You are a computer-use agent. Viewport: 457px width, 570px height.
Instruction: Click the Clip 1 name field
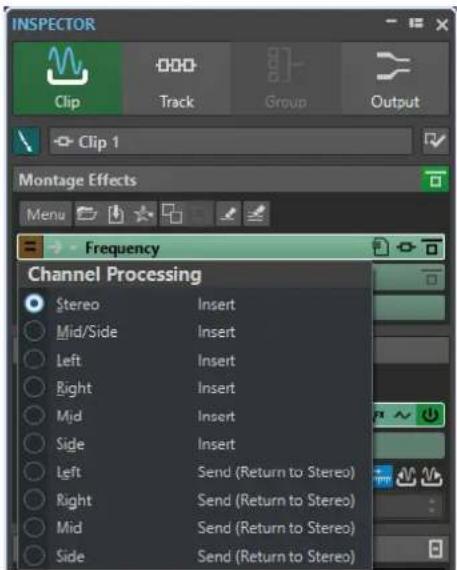[230, 141]
